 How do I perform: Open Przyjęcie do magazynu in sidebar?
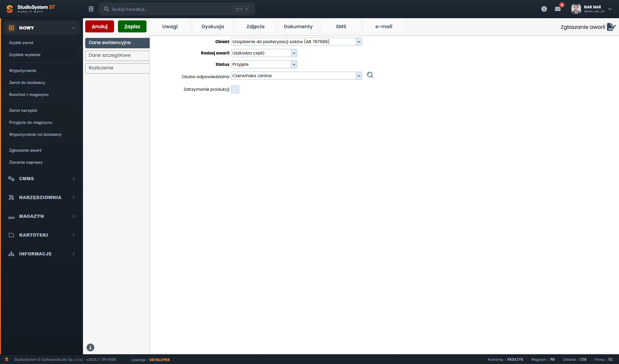click(30, 123)
